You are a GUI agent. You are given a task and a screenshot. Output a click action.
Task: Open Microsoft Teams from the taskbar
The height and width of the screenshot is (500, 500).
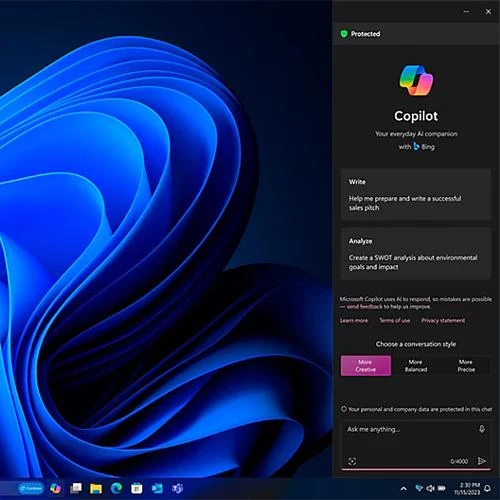[177, 489]
